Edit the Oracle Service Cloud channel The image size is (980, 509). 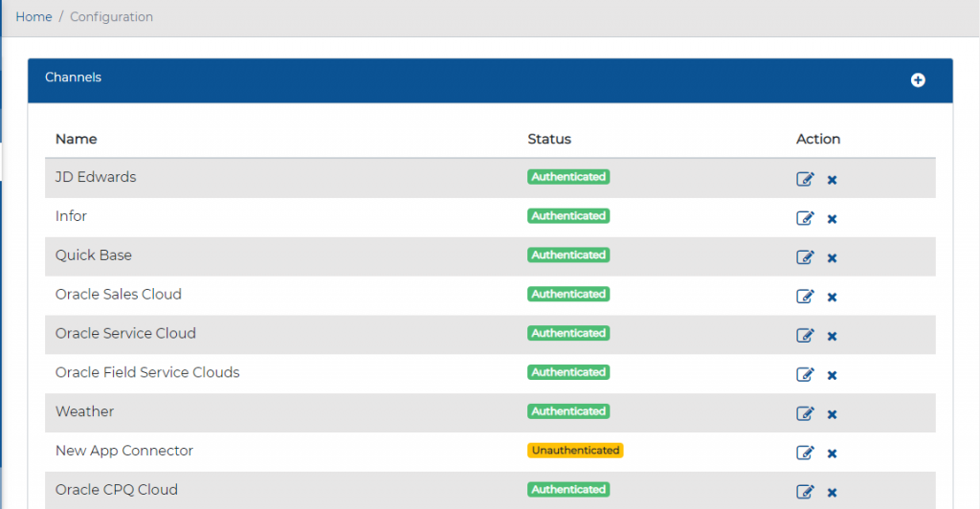click(x=805, y=336)
